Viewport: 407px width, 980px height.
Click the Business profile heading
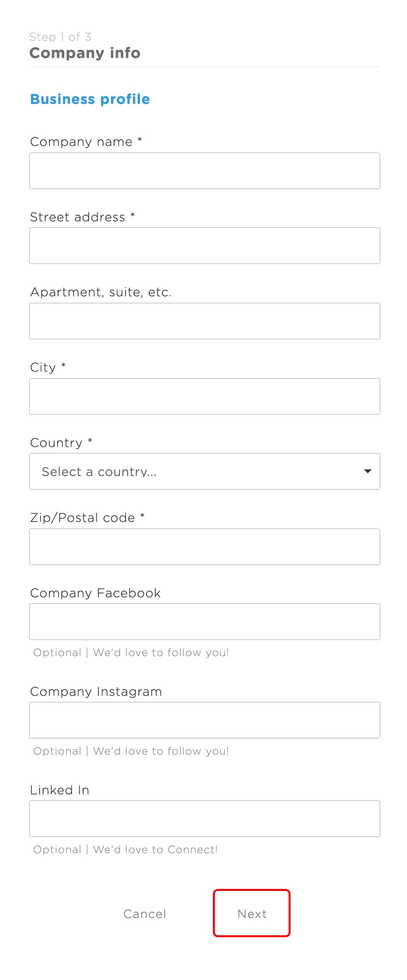90,99
